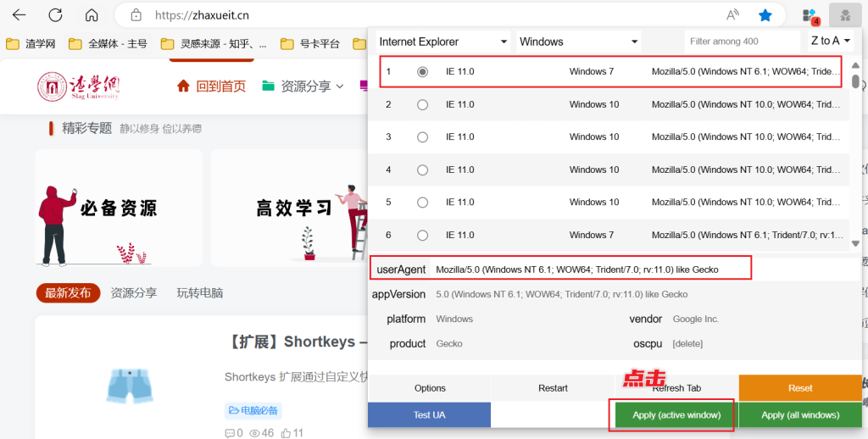Open the 【扩展】Shortkeys article title
This screenshot has height=439, width=868.
(x=298, y=342)
